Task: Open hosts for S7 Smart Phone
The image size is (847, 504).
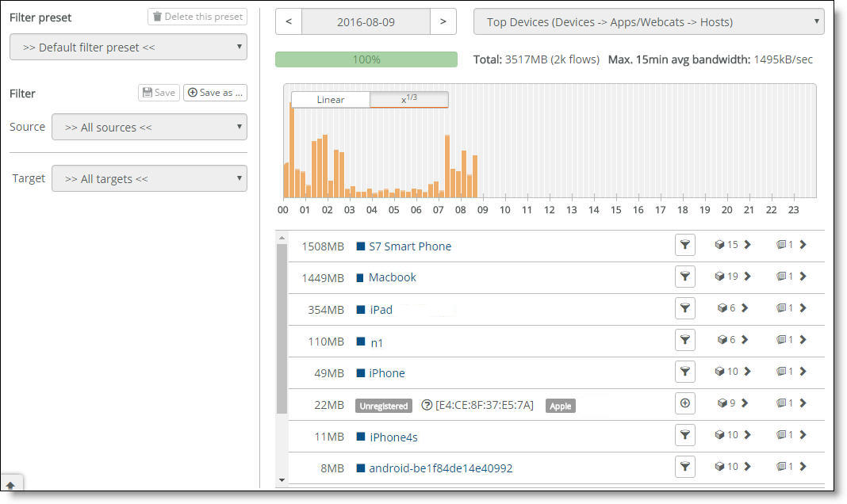Action: tap(791, 244)
